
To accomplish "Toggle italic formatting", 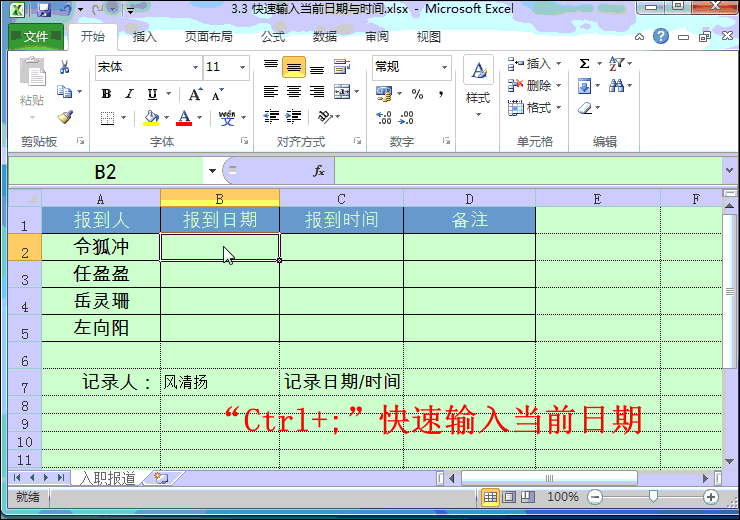I will (129, 94).
